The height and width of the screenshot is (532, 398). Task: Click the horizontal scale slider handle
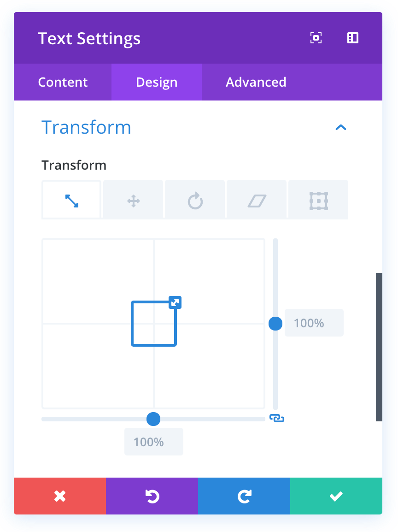tap(153, 419)
